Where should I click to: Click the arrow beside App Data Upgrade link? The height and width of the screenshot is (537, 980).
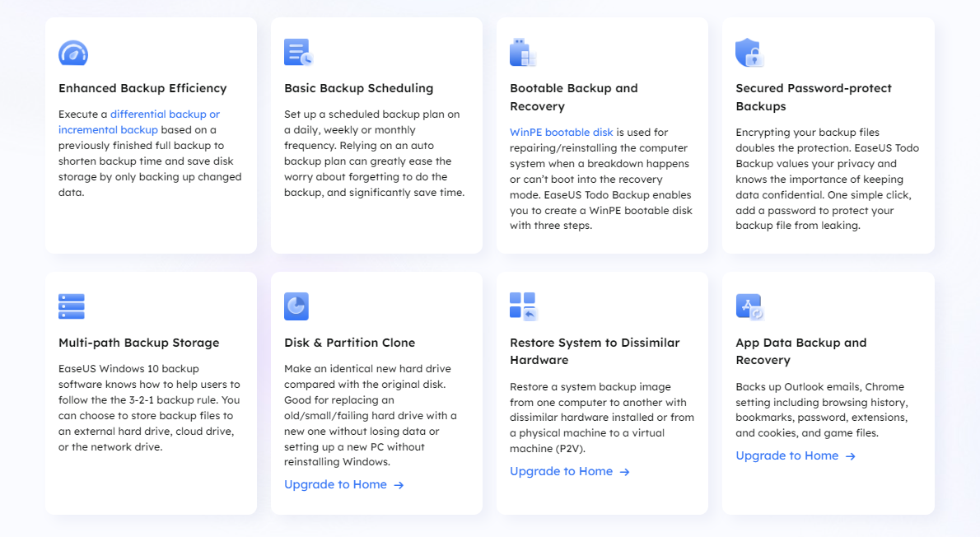(851, 456)
